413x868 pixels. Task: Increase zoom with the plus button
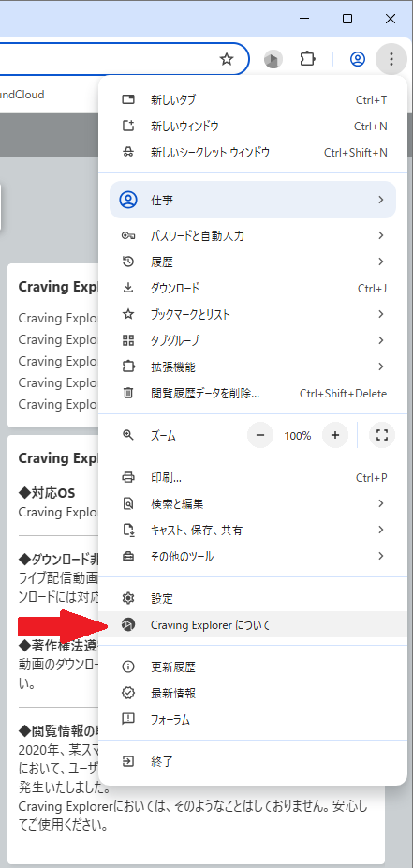point(334,435)
